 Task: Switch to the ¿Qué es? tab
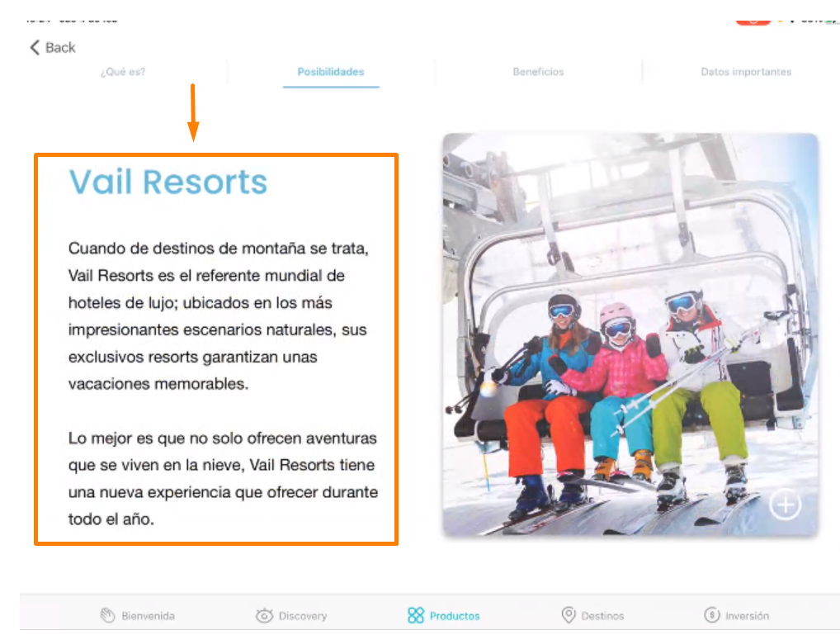(123, 72)
